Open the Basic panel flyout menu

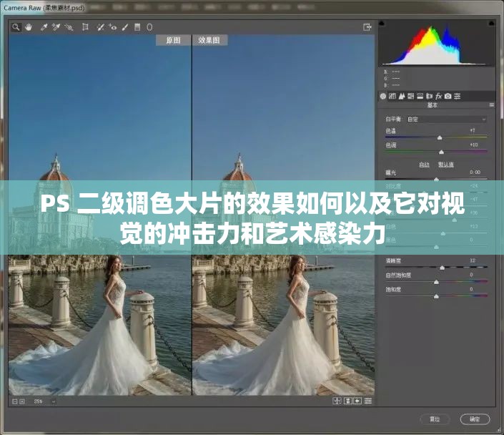(x=491, y=105)
